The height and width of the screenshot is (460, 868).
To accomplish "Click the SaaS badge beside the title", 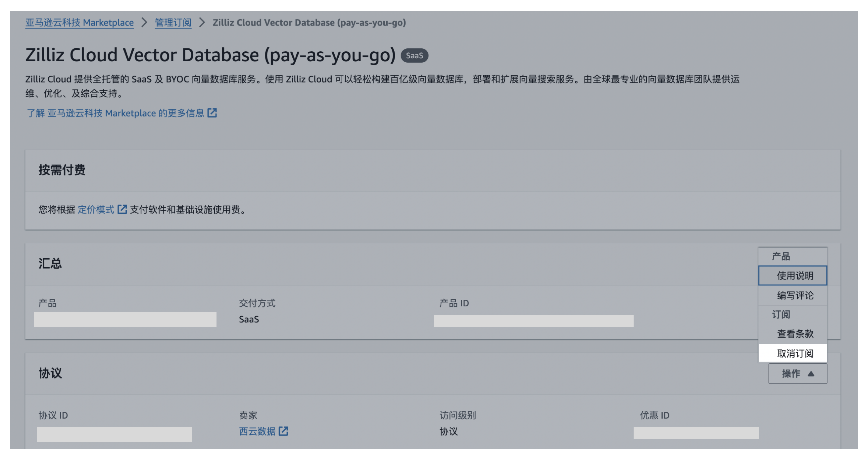I will point(414,56).
